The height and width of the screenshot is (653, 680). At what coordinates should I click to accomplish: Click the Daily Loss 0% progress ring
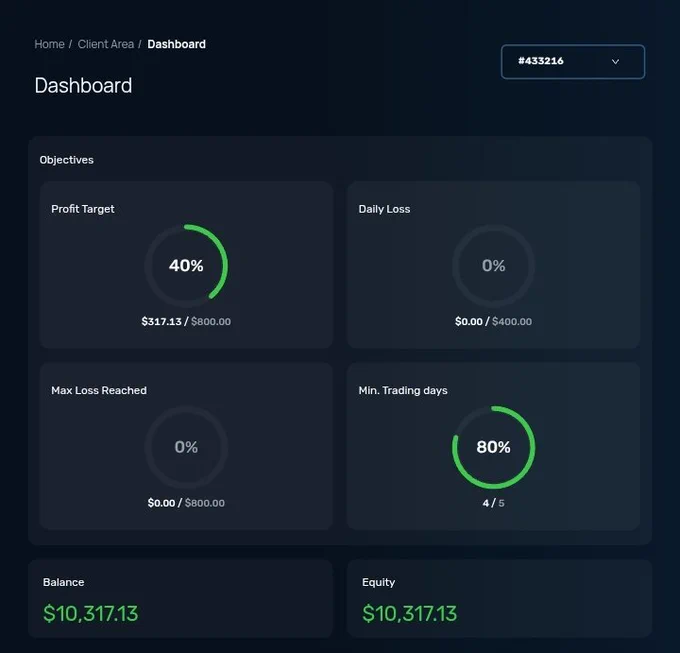[x=494, y=265]
